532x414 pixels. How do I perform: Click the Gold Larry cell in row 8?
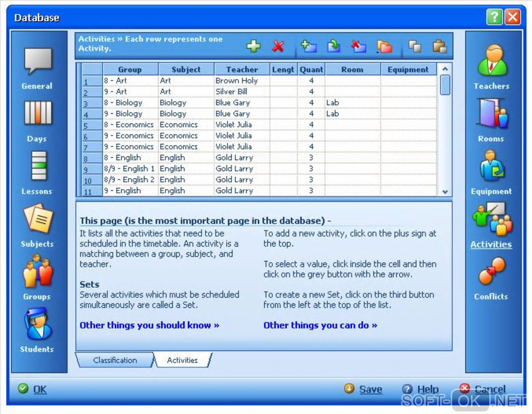pos(242,157)
